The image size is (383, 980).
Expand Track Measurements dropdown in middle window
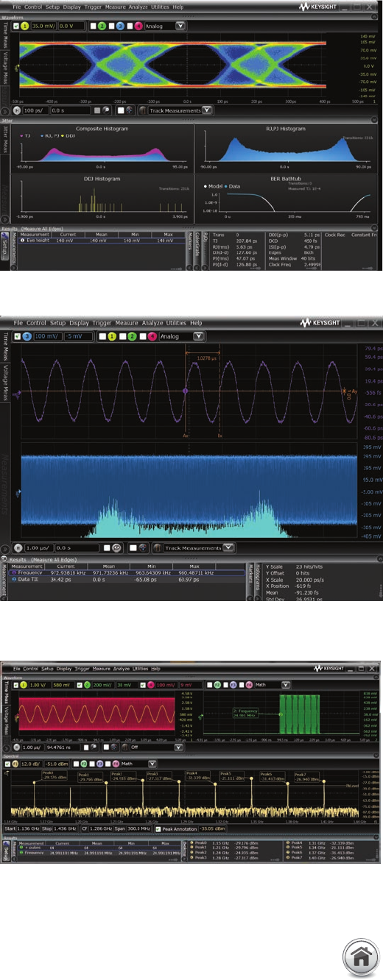(x=228, y=547)
